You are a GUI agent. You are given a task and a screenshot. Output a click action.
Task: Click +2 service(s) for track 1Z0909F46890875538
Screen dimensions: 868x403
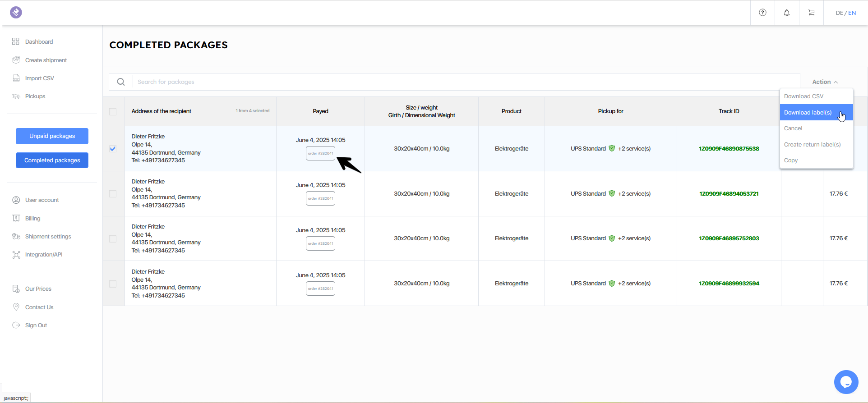coord(634,148)
